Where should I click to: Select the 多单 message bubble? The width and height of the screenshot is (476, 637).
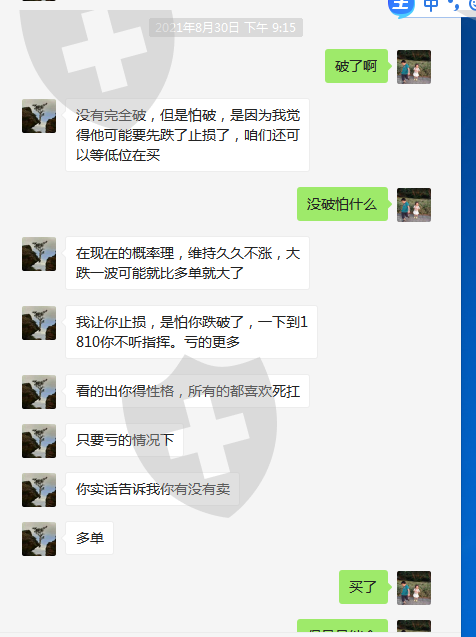[x=89, y=538]
